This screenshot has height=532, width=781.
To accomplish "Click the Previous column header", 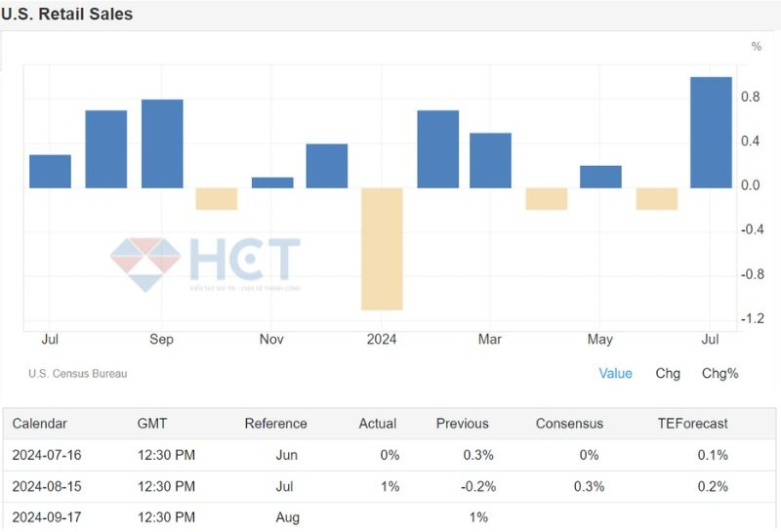I will [463, 424].
